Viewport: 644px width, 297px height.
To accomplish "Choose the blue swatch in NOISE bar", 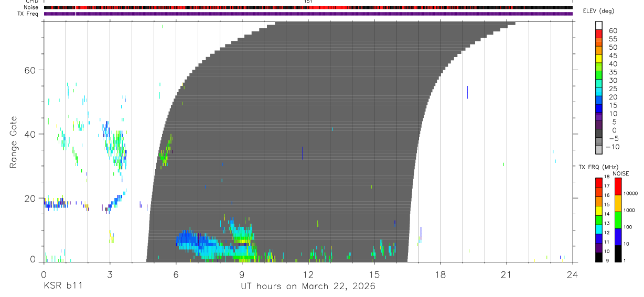I will tap(618, 237).
